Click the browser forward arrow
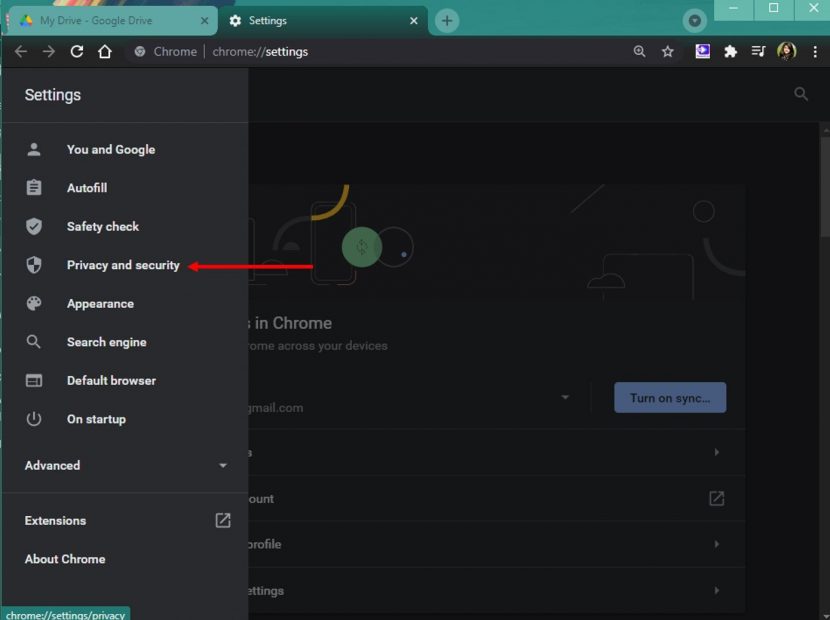Screen dimensions: 830x620 (x=49, y=51)
